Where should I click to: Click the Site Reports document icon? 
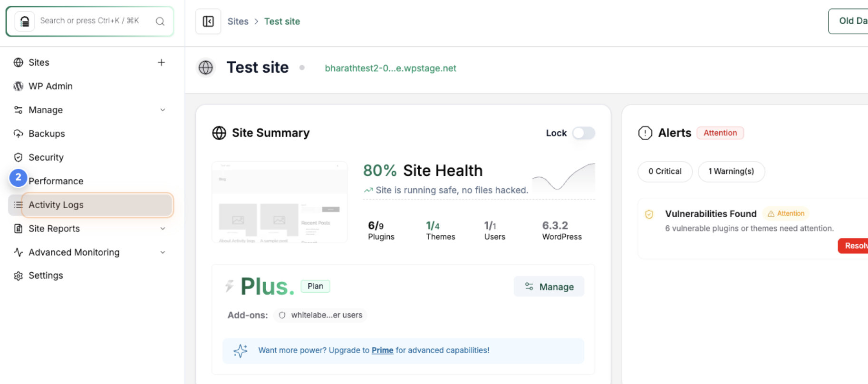point(19,229)
